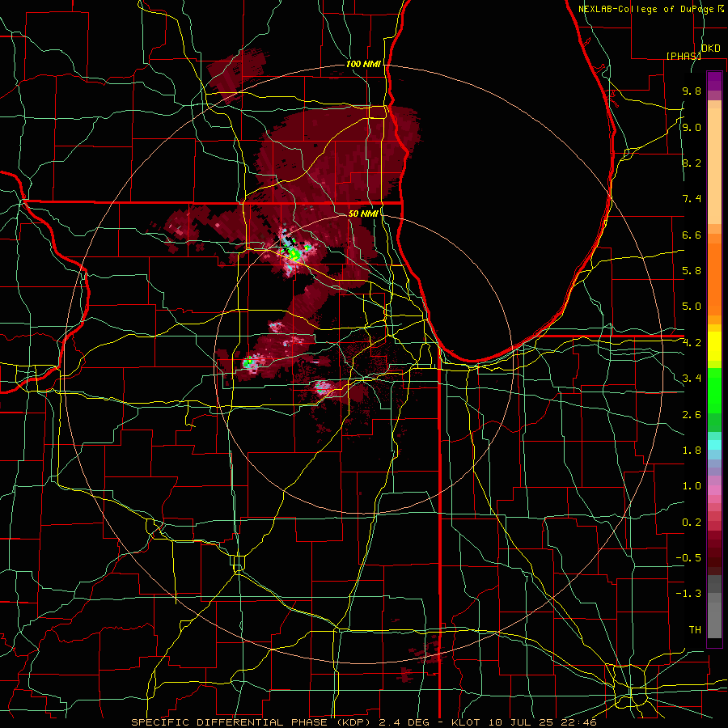728x728 pixels.
Task: Click the Specific Differential Phase (KDP) caption
Action: point(364,722)
